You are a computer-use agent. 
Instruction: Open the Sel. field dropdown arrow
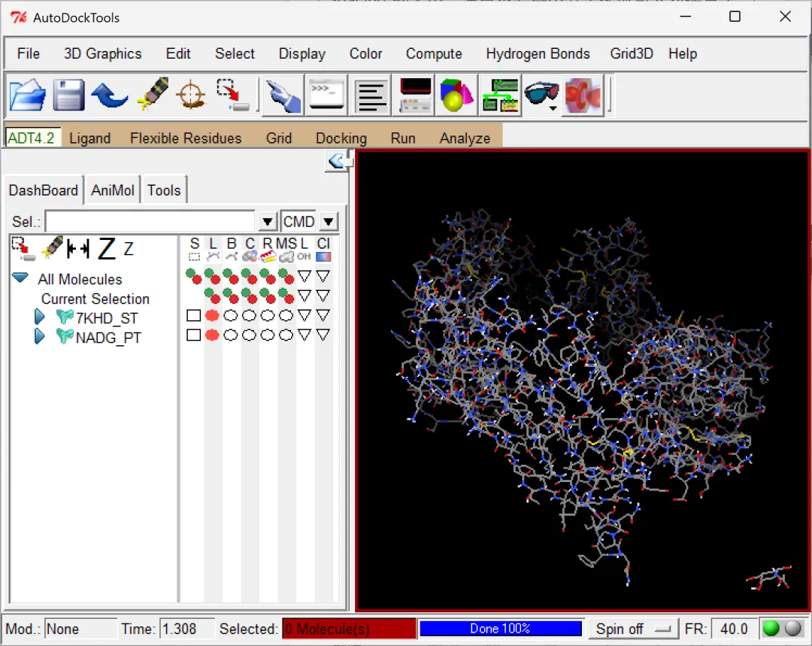[x=267, y=222]
